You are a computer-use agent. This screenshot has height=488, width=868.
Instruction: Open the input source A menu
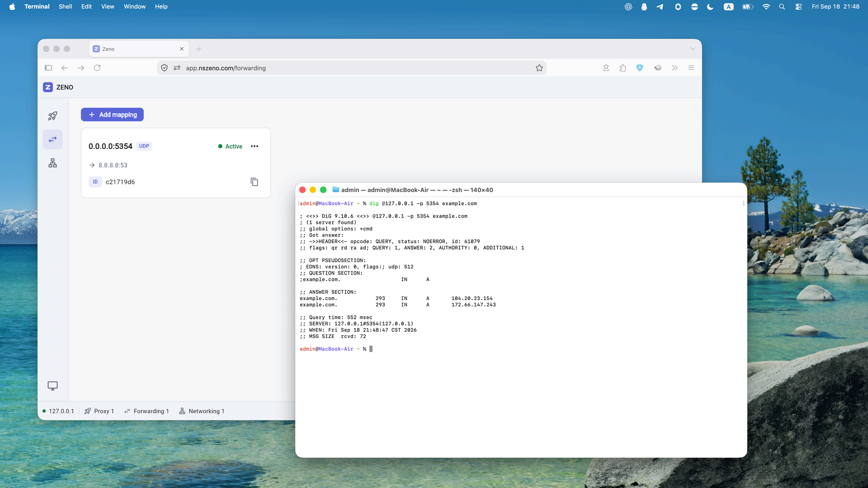coord(729,7)
